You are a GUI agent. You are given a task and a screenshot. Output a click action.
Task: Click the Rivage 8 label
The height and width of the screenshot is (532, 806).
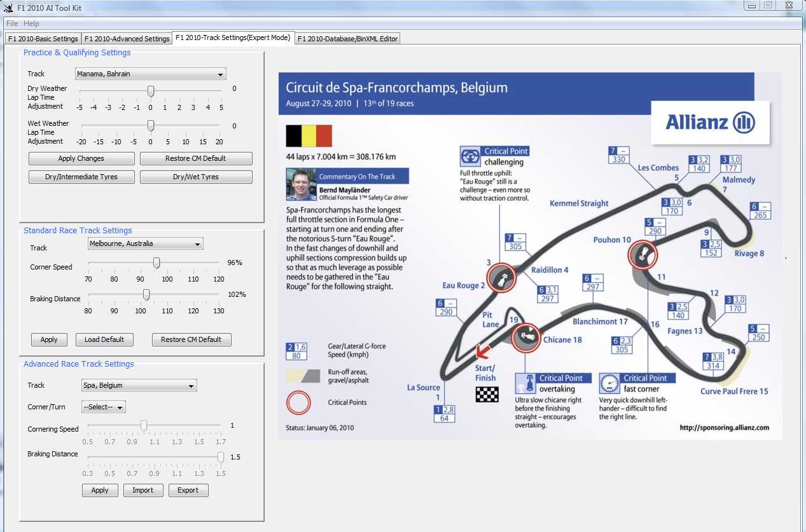pos(749,253)
